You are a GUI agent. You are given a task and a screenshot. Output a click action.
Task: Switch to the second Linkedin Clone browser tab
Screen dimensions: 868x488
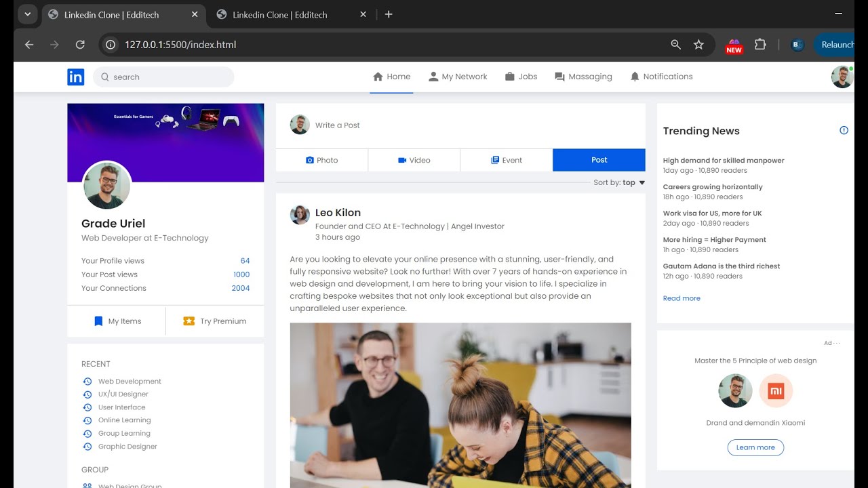pyautogui.click(x=292, y=14)
